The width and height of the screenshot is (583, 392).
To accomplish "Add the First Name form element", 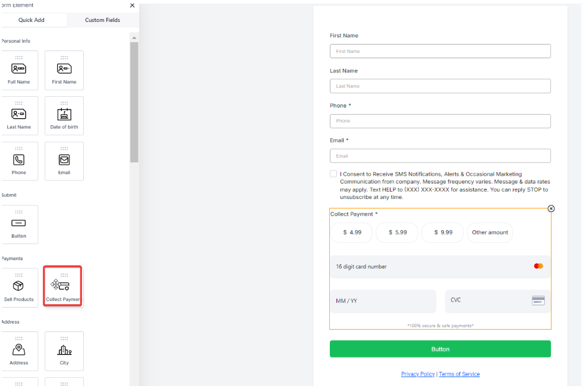I will click(x=64, y=70).
